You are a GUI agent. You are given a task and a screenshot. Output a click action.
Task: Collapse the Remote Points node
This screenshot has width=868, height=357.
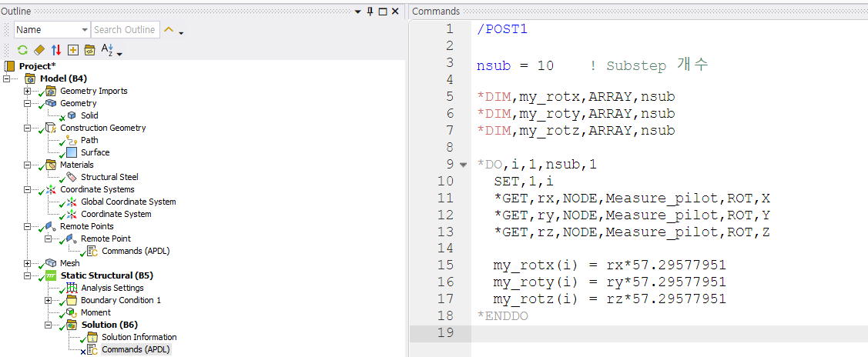27,226
